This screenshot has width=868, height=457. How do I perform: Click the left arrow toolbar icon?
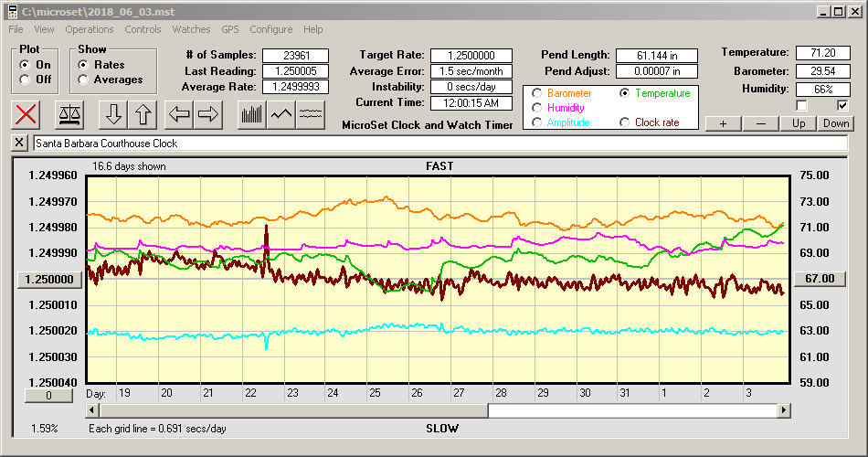180,114
